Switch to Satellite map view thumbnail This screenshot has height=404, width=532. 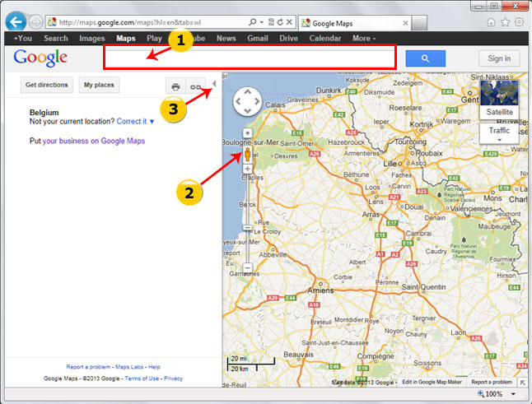pyautogui.click(x=499, y=99)
